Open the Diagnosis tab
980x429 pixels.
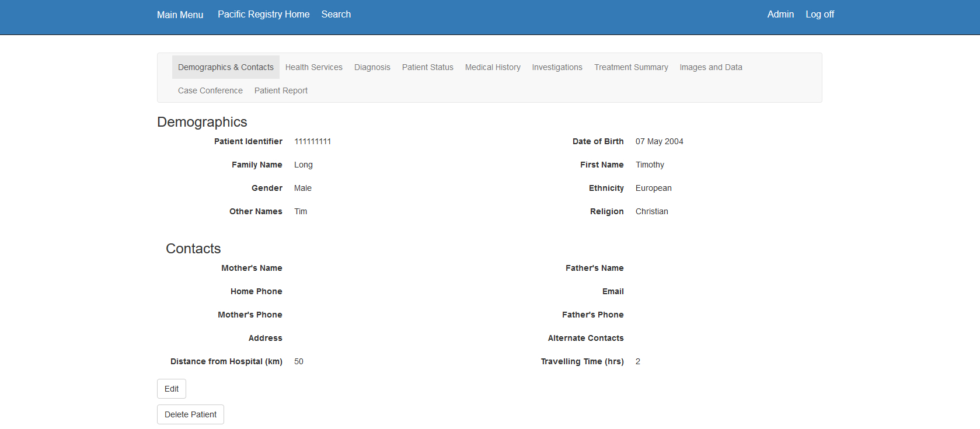(372, 67)
